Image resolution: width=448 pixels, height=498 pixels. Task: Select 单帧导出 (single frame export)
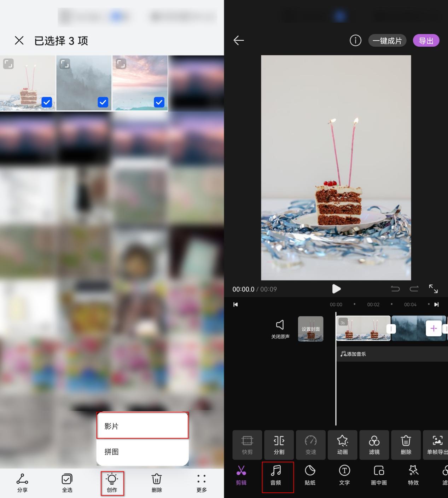(x=437, y=445)
